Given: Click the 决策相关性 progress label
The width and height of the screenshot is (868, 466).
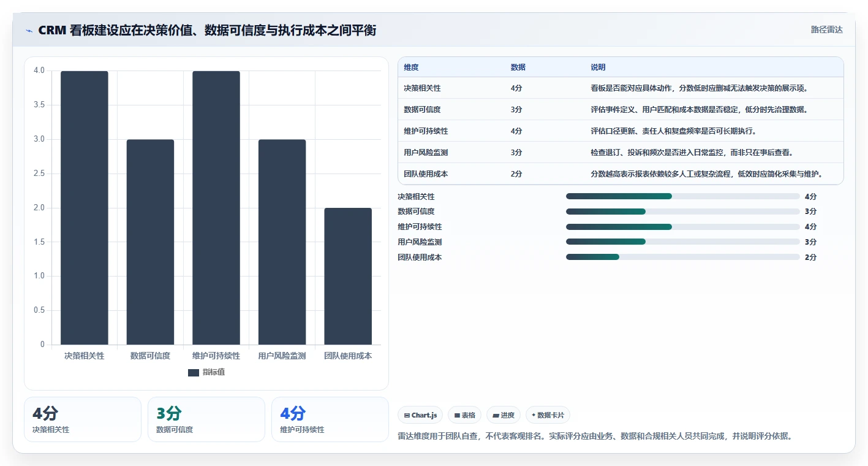Looking at the screenshot, I should point(417,197).
